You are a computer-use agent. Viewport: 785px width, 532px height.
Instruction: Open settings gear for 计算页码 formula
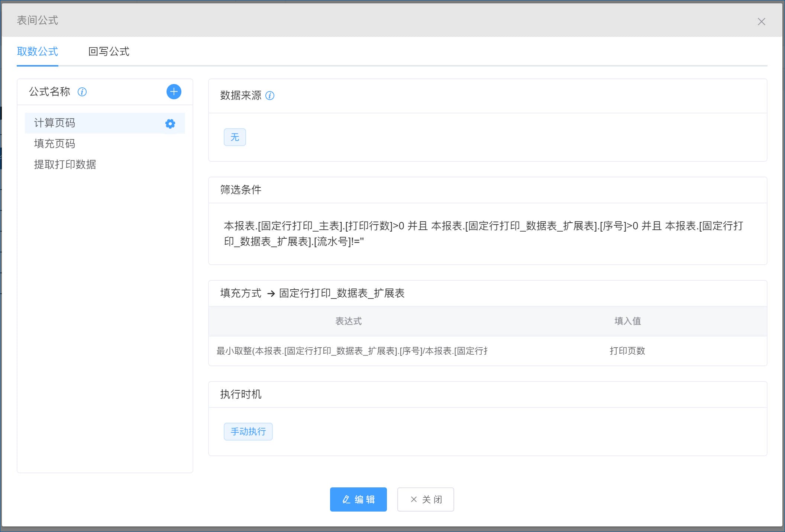pyautogui.click(x=170, y=124)
